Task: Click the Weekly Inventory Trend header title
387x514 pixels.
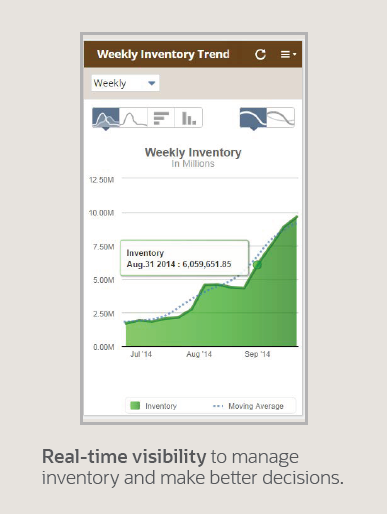Action: [163, 54]
